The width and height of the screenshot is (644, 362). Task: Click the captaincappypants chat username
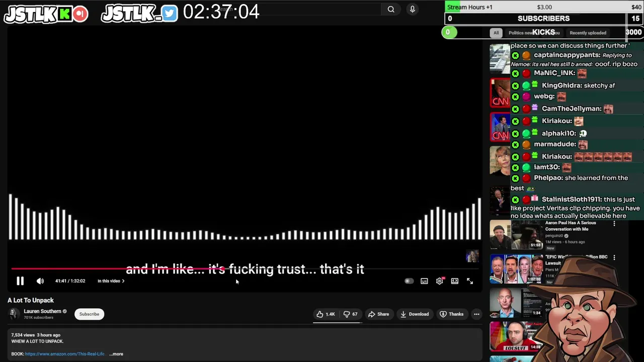click(567, 55)
